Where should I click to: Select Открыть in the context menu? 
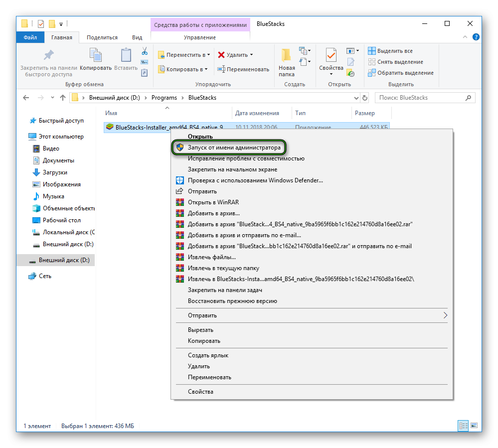coord(200,137)
